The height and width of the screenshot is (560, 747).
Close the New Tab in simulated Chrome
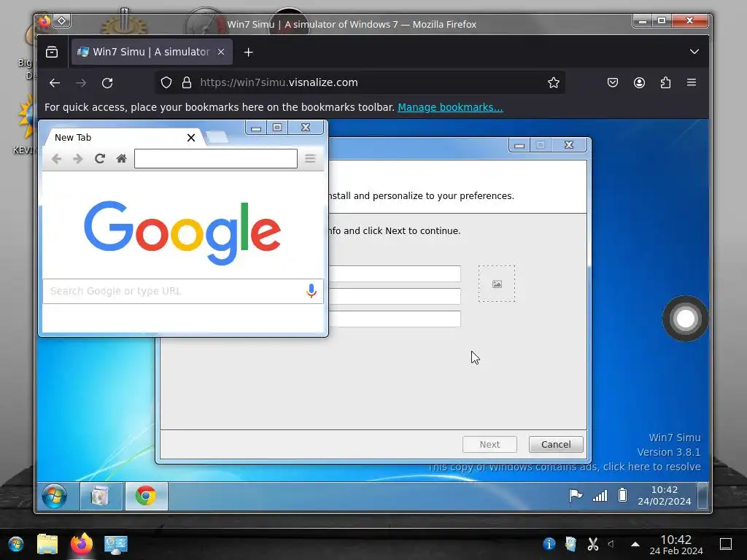tap(191, 138)
